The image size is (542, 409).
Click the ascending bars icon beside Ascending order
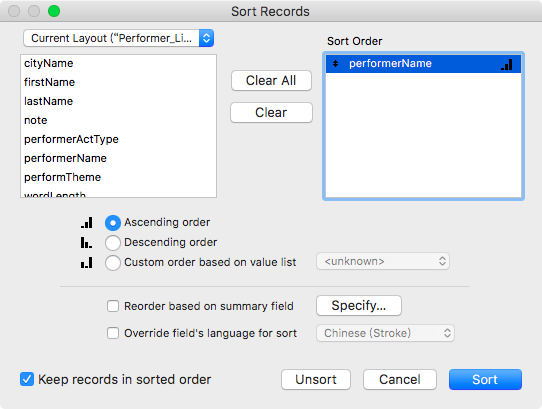pyautogui.click(x=87, y=222)
